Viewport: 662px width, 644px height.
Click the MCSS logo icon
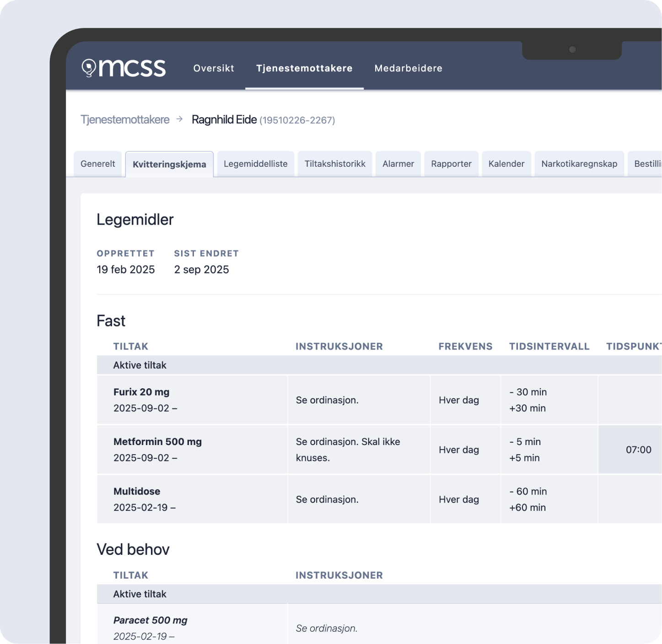[89, 68]
